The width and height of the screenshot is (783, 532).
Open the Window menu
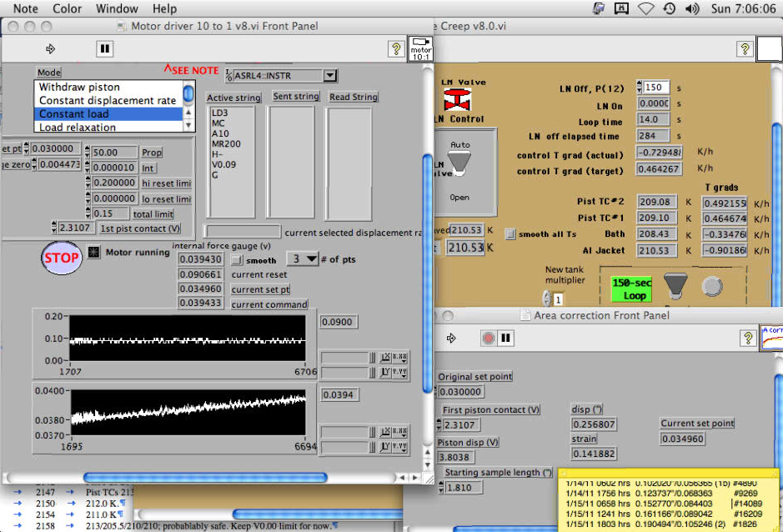point(117,8)
